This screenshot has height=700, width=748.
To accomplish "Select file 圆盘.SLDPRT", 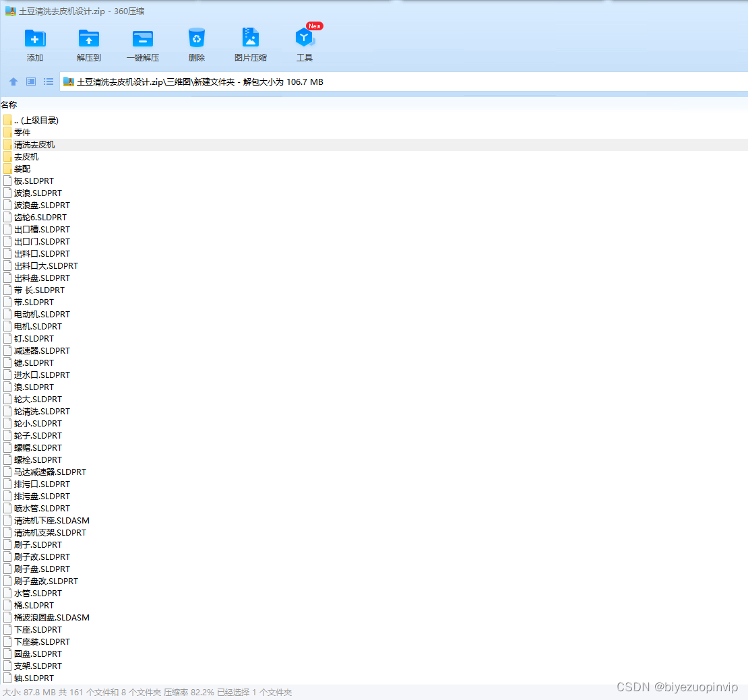I will coord(38,654).
